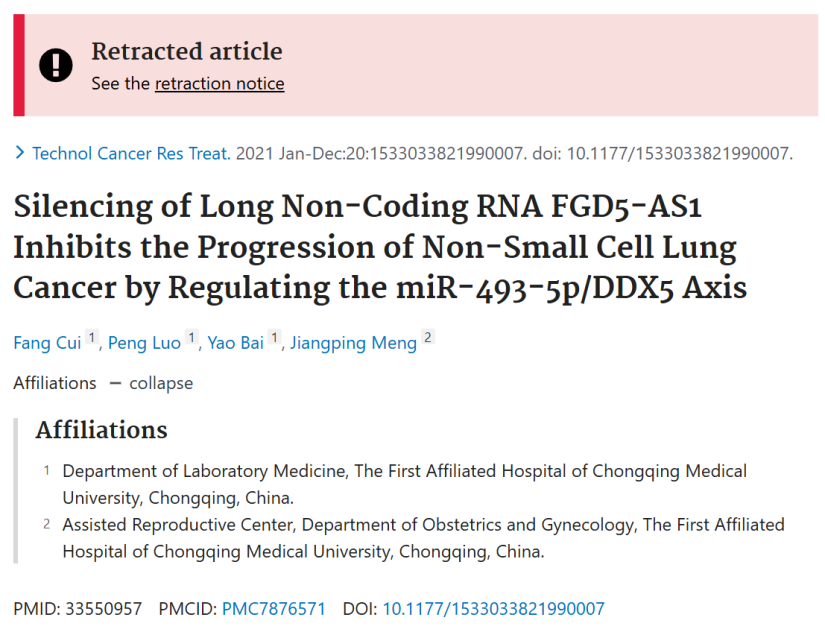825x635 pixels.
Task: Click affiliation superscript 1 after Peng Luo
Action: coord(192,337)
